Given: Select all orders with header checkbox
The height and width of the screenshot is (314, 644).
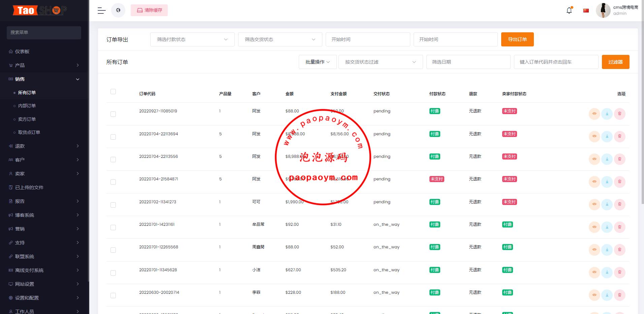Looking at the screenshot, I should click(113, 92).
